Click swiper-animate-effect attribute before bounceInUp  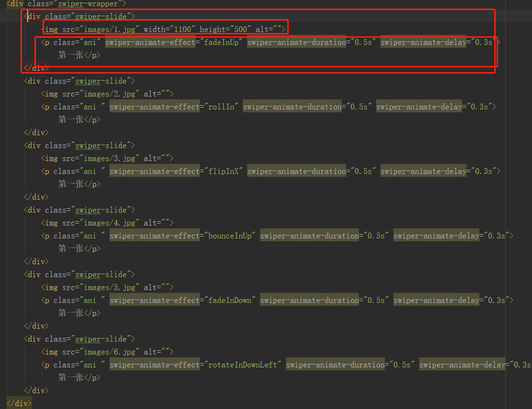point(154,236)
